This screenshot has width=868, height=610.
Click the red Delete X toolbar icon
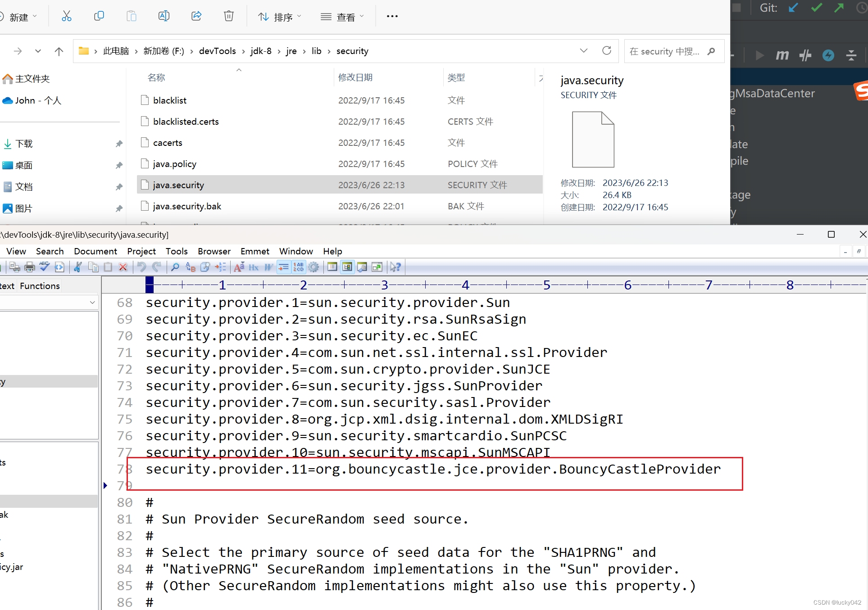(x=123, y=267)
